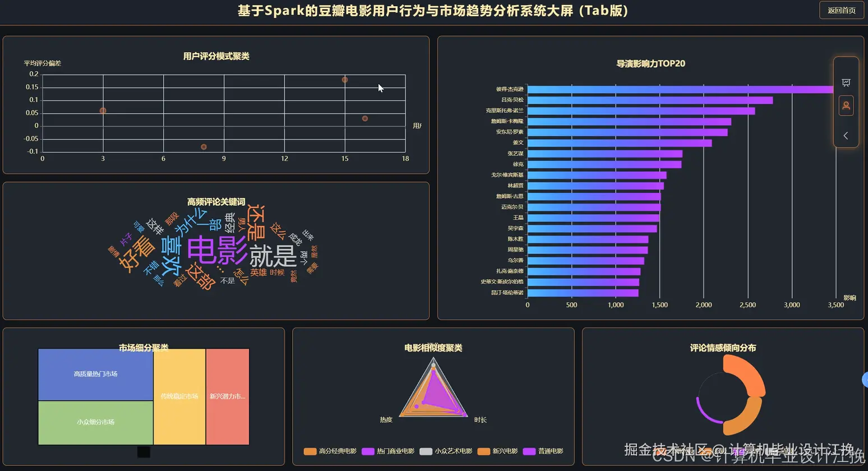Click the black square below the treemap chart
The image size is (868, 471).
click(x=144, y=451)
